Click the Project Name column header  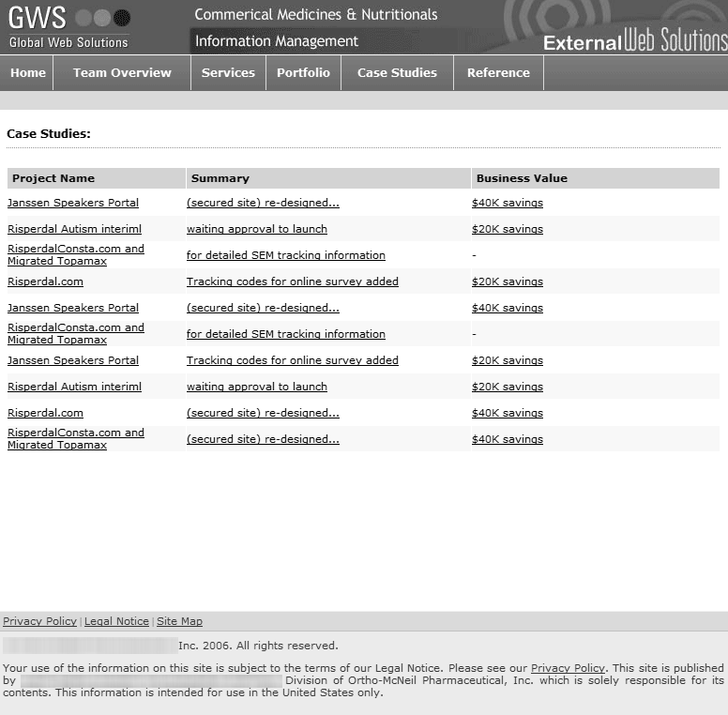click(53, 178)
